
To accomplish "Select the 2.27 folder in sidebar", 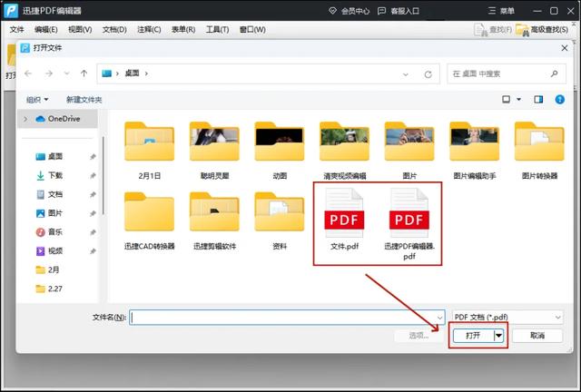I will point(49,289).
